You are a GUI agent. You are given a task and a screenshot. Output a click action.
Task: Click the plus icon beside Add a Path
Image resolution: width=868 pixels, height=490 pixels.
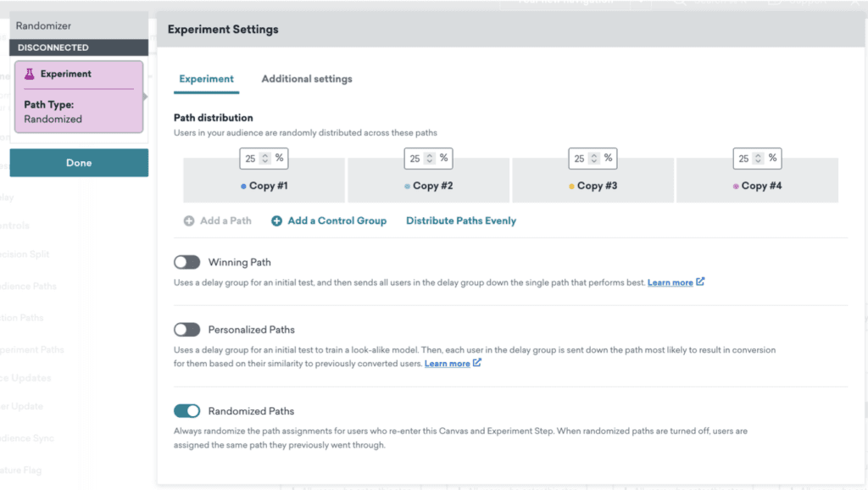(x=189, y=221)
